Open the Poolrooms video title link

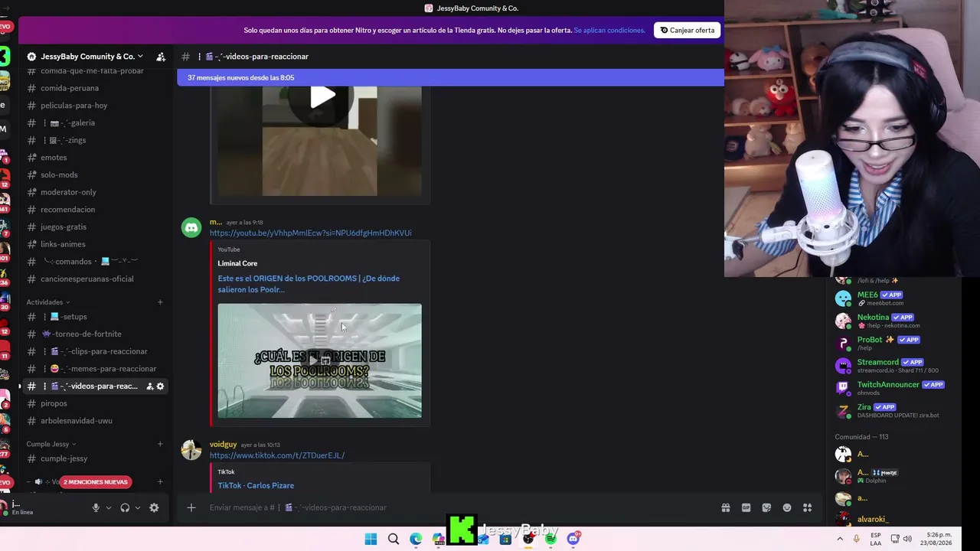309,284
